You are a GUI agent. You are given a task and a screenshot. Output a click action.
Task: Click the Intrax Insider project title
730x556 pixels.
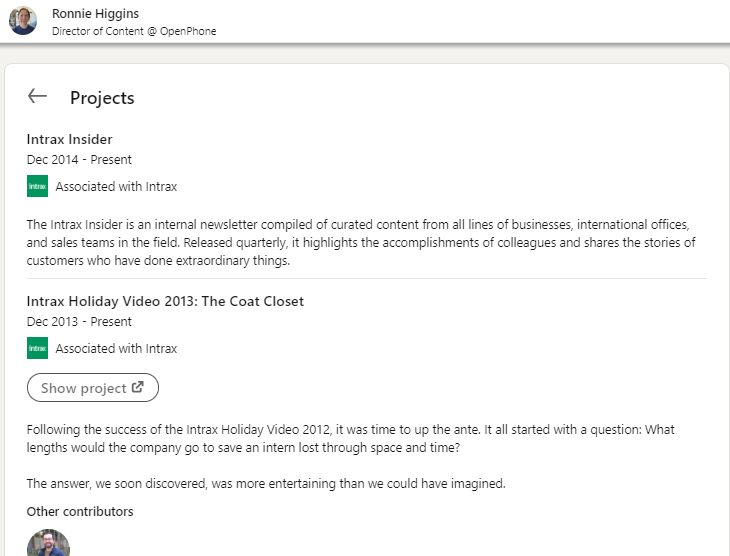click(69, 139)
